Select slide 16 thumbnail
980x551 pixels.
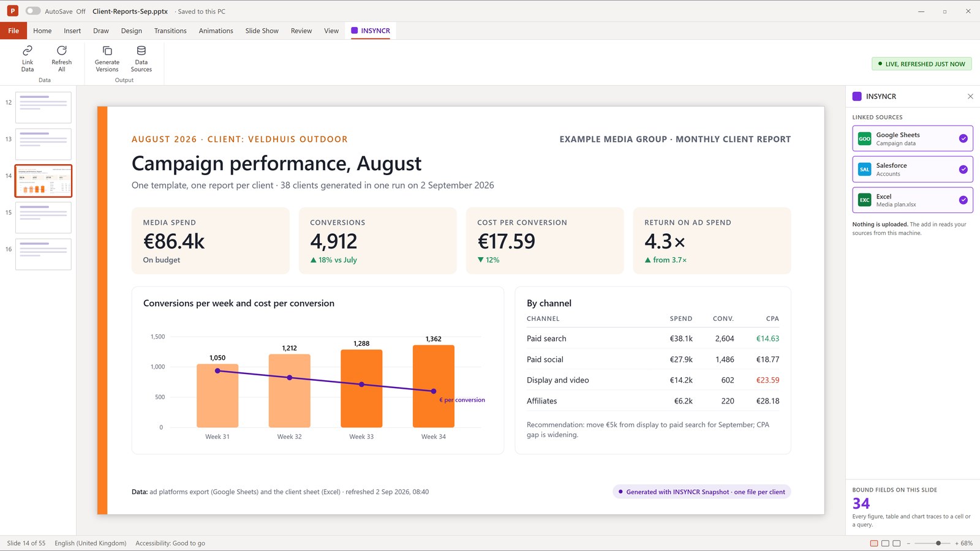[43, 254]
